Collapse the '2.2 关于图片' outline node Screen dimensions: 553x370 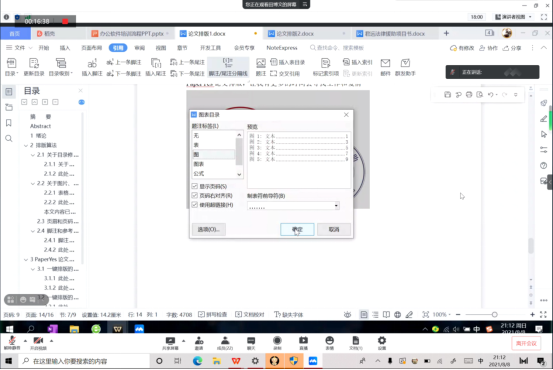pyautogui.click(x=33, y=183)
